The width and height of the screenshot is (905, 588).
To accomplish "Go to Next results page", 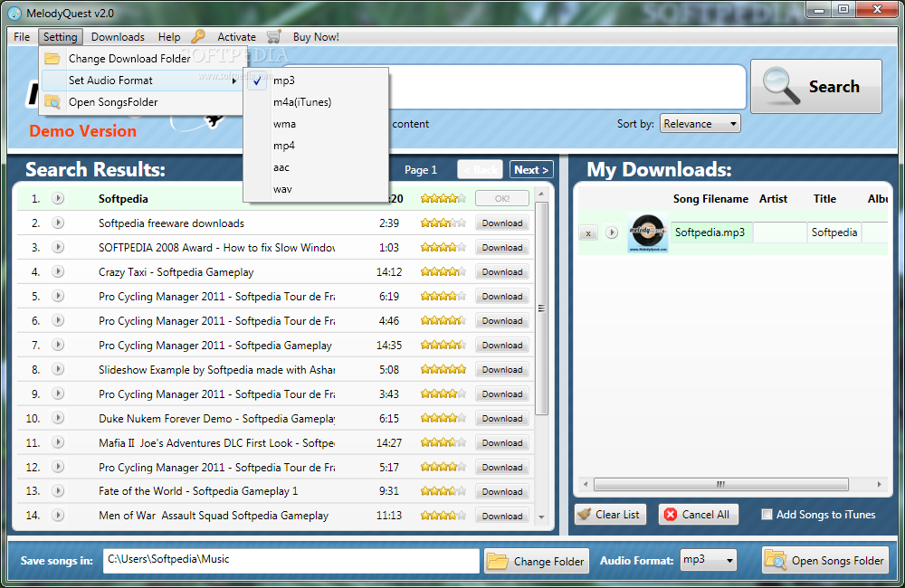I will tap(531, 170).
